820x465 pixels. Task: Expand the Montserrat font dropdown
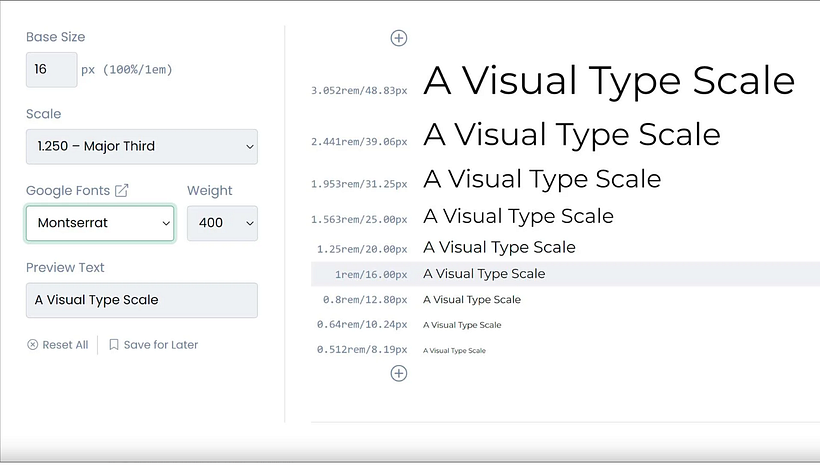100,223
